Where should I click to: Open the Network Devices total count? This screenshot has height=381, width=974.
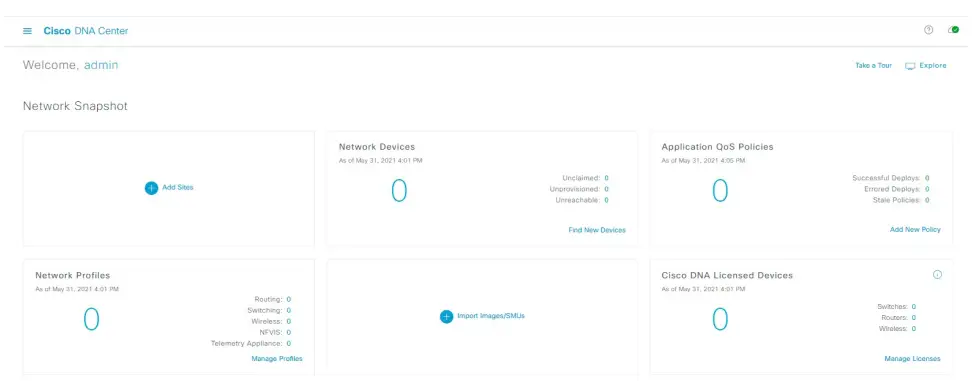click(399, 191)
